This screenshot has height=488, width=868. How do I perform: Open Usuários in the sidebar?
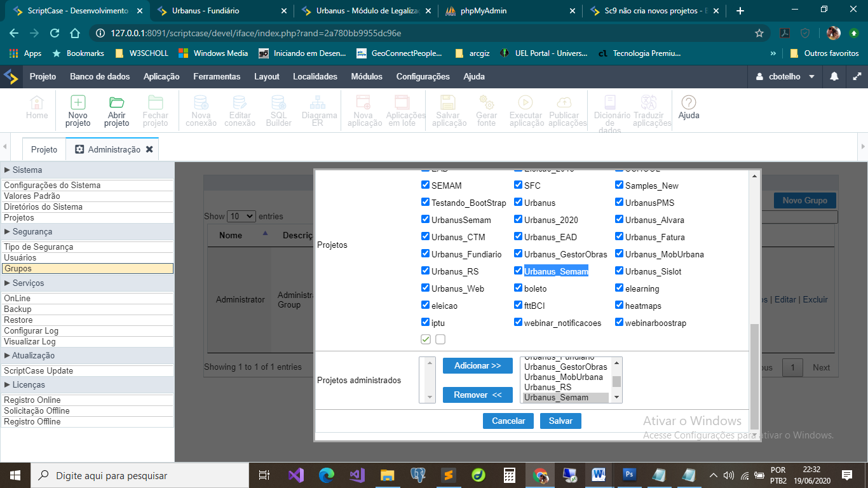click(x=87, y=258)
